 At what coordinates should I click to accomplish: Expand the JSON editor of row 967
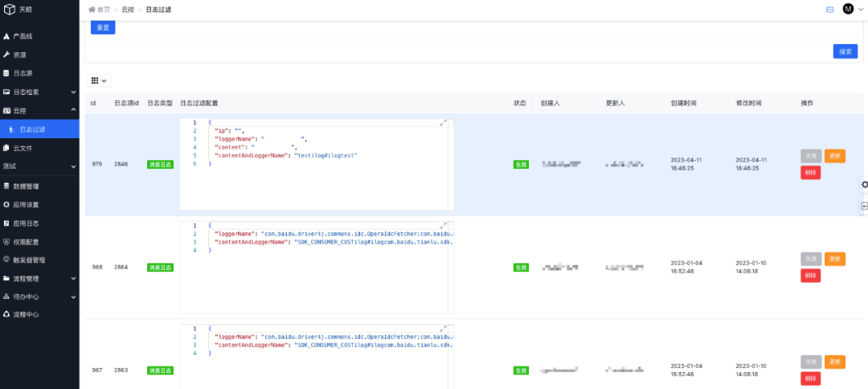coord(443,329)
